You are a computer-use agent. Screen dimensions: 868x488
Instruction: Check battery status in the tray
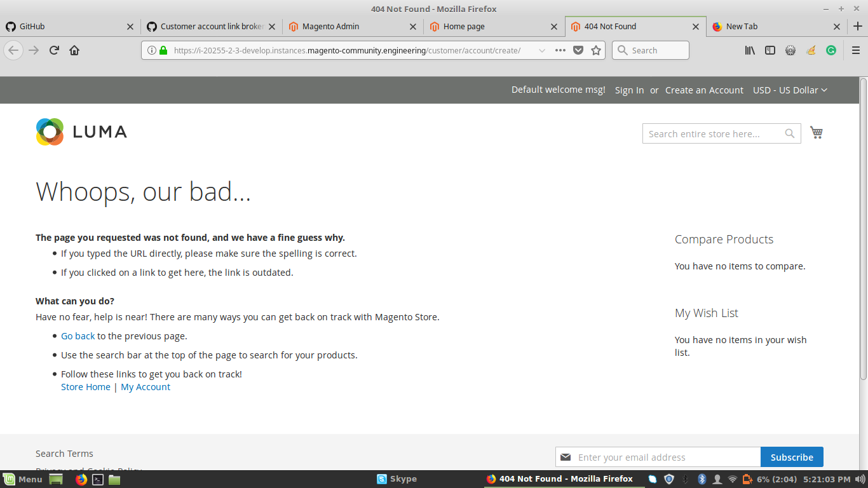(x=747, y=479)
